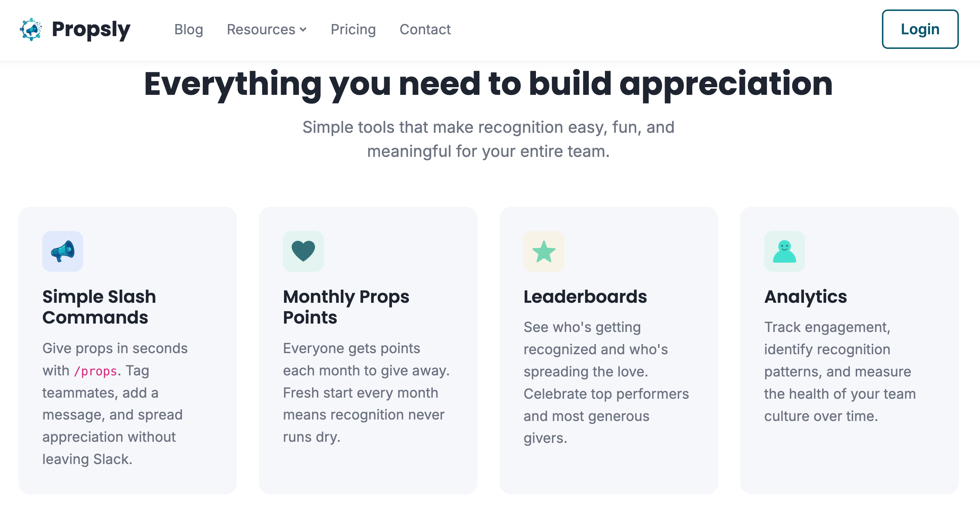
Task: Click the Propsly megaphone logo icon
Action: pos(31,29)
